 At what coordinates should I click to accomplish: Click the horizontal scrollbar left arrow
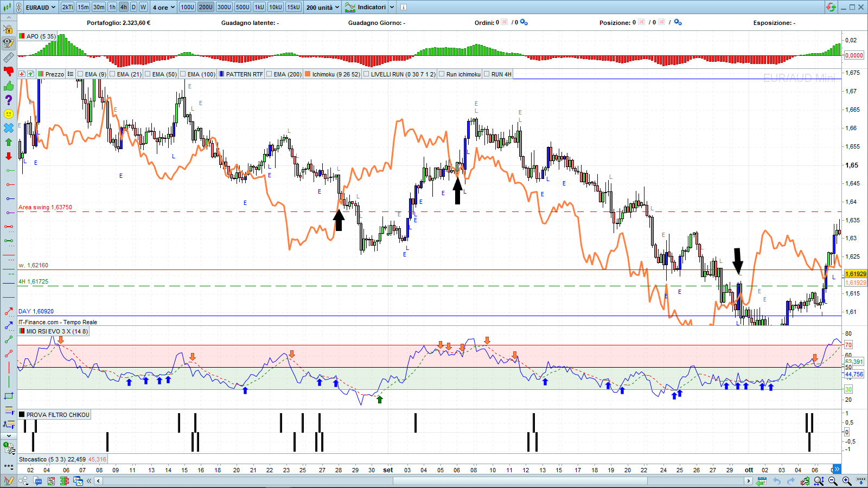pos(98,481)
